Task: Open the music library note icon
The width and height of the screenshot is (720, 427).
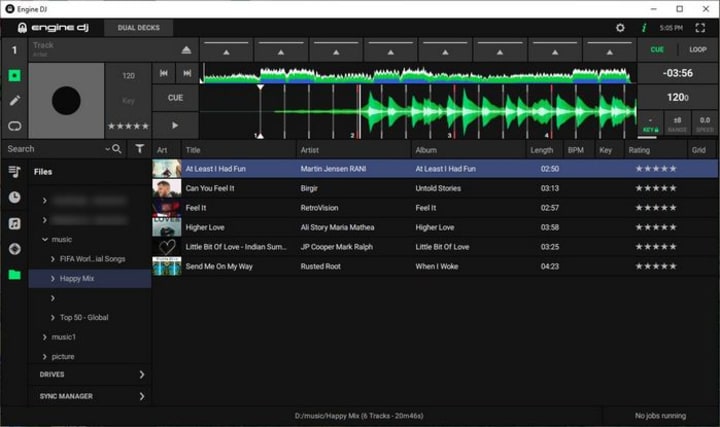Action: point(14,224)
